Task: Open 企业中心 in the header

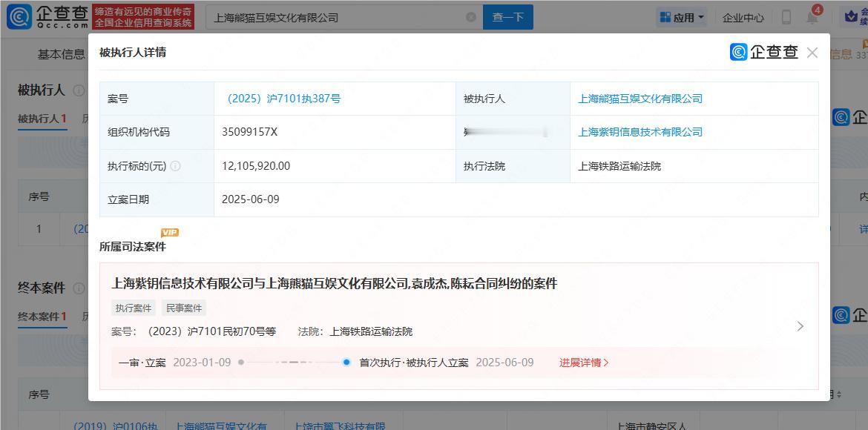Action: (743, 18)
